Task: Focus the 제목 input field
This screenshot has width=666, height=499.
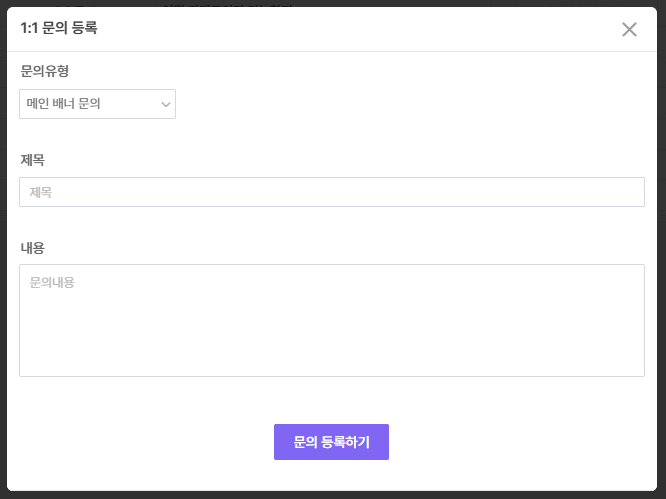Action: [x=331, y=192]
